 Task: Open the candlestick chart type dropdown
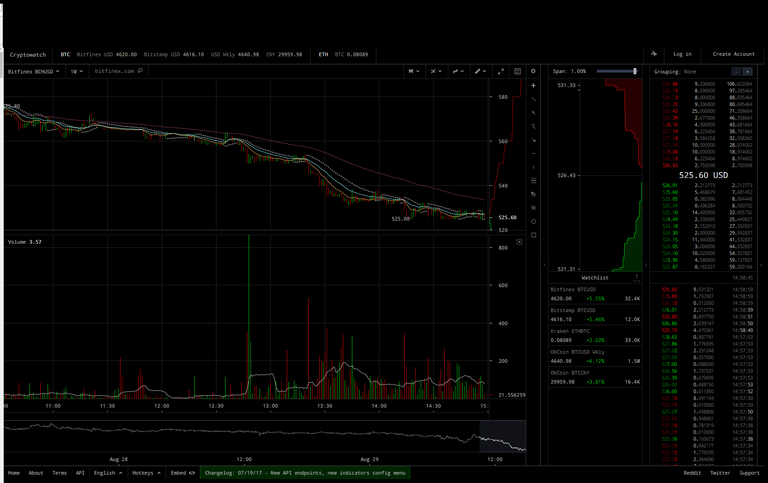[x=414, y=71]
